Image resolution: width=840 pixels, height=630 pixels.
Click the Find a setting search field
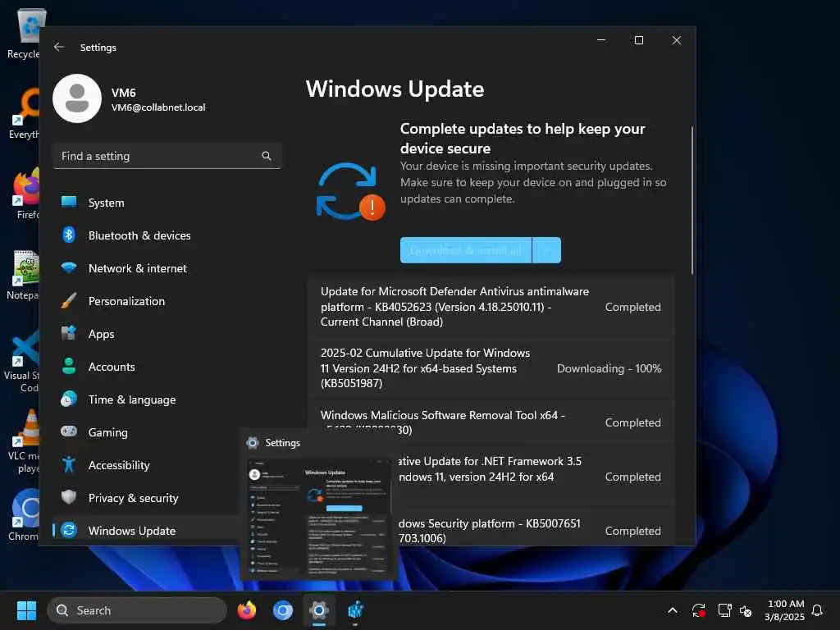pyautogui.click(x=167, y=156)
